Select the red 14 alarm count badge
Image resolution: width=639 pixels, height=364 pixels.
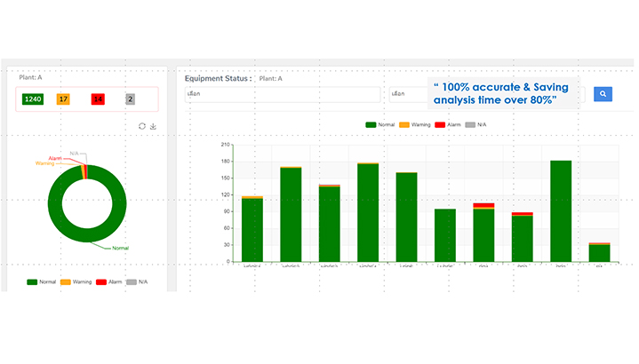98,99
